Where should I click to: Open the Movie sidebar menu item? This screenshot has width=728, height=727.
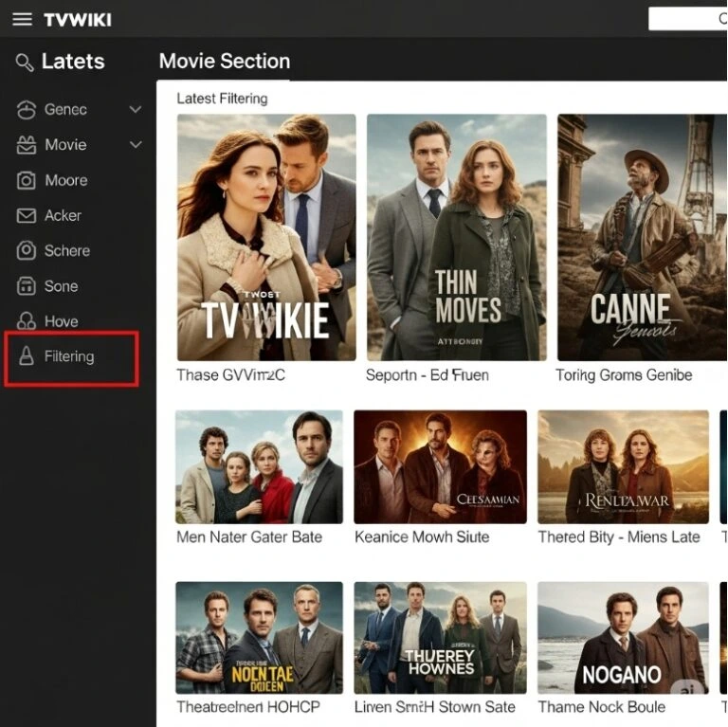pos(65,145)
